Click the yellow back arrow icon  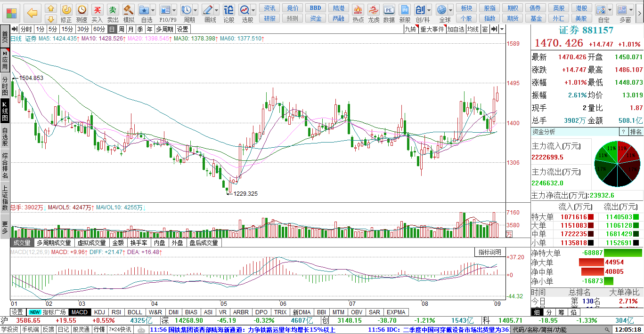tap(32, 13)
